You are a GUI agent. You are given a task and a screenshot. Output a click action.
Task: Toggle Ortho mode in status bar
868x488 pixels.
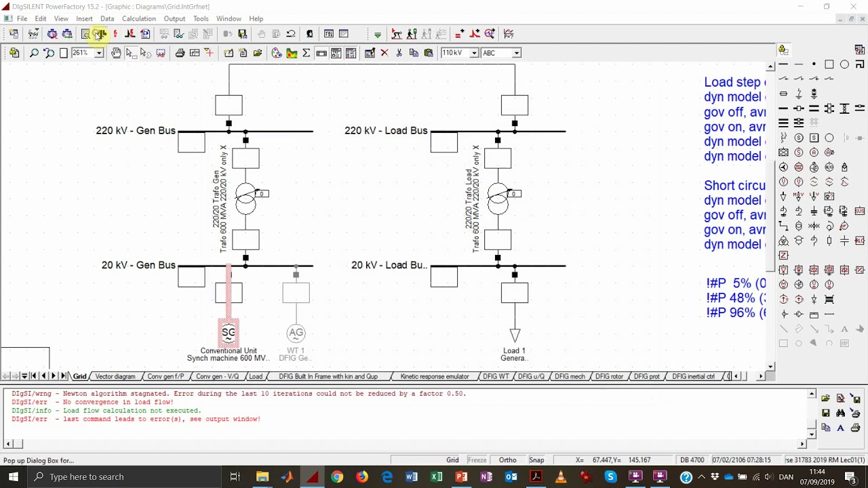(507, 460)
